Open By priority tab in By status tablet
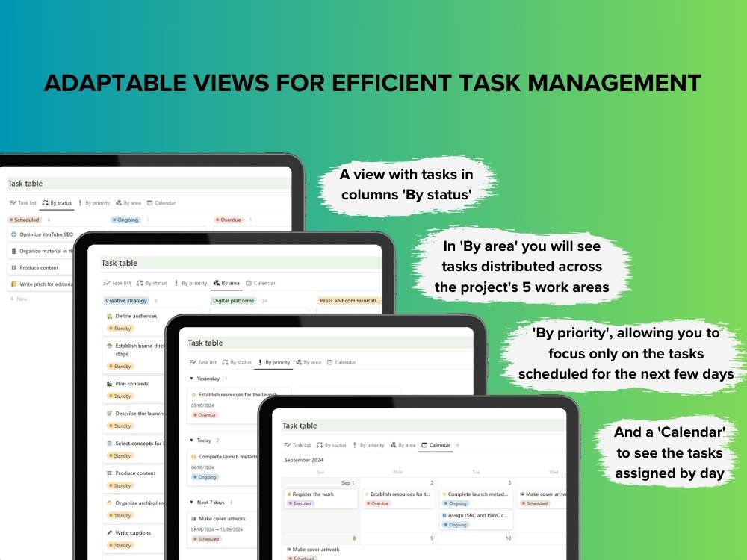747x560 pixels. tap(94, 203)
